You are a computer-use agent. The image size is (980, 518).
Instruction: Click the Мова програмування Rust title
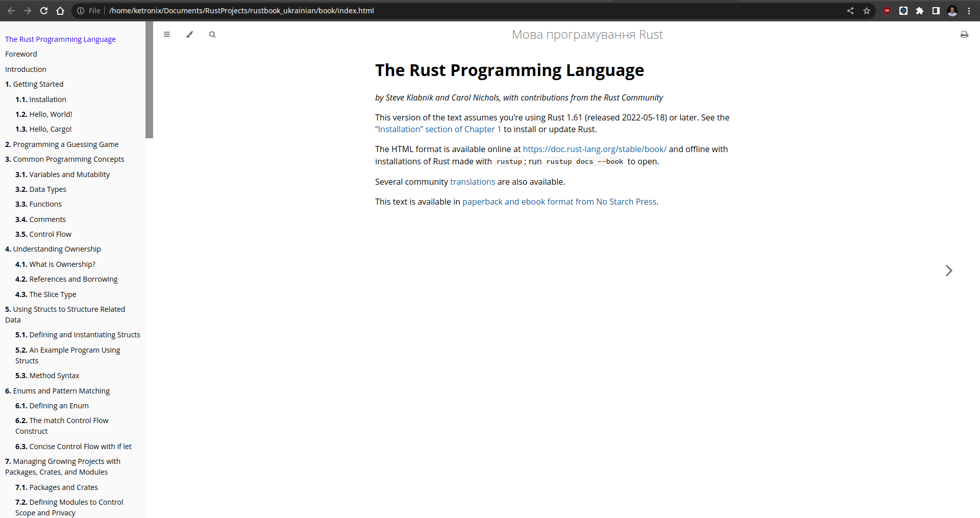(x=587, y=35)
